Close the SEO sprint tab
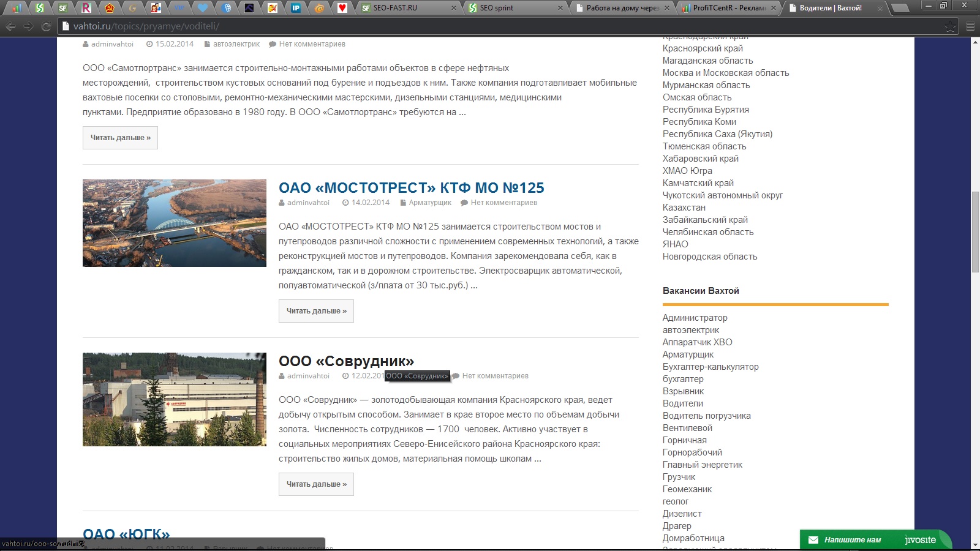 pos(560,8)
